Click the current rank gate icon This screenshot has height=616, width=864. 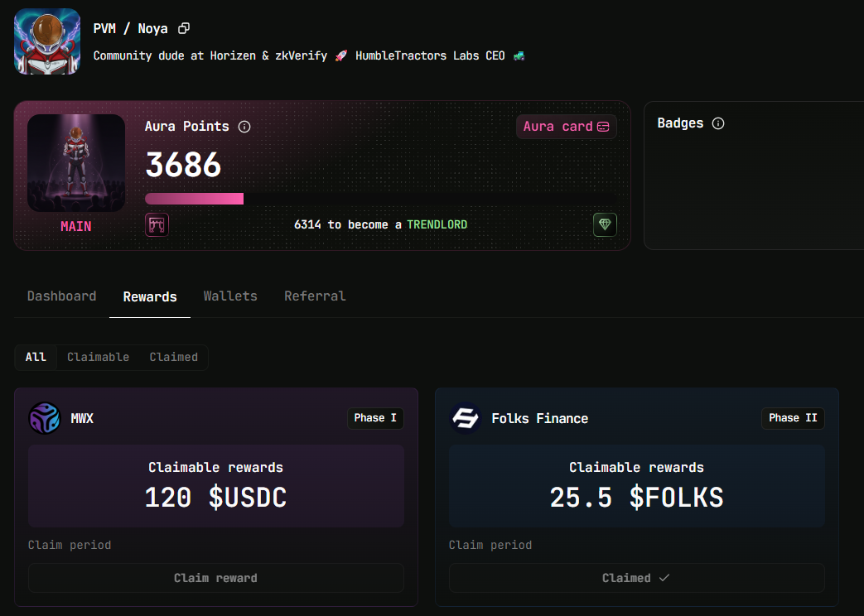(157, 225)
